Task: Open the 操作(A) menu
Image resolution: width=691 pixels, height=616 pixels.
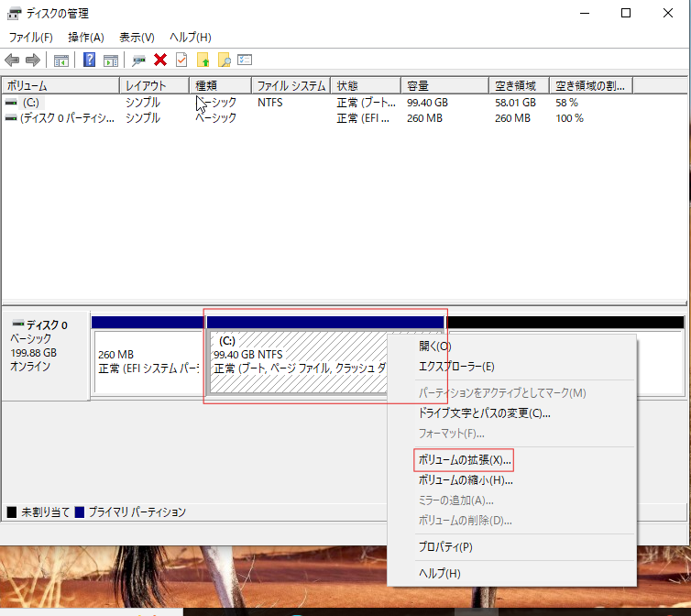Action: tap(86, 37)
